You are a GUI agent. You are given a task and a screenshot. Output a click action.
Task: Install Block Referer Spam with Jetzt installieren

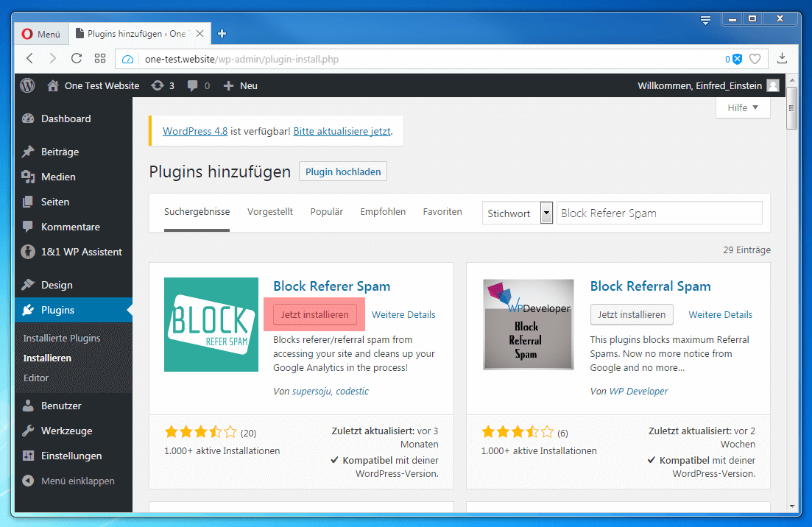pyautogui.click(x=315, y=315)
